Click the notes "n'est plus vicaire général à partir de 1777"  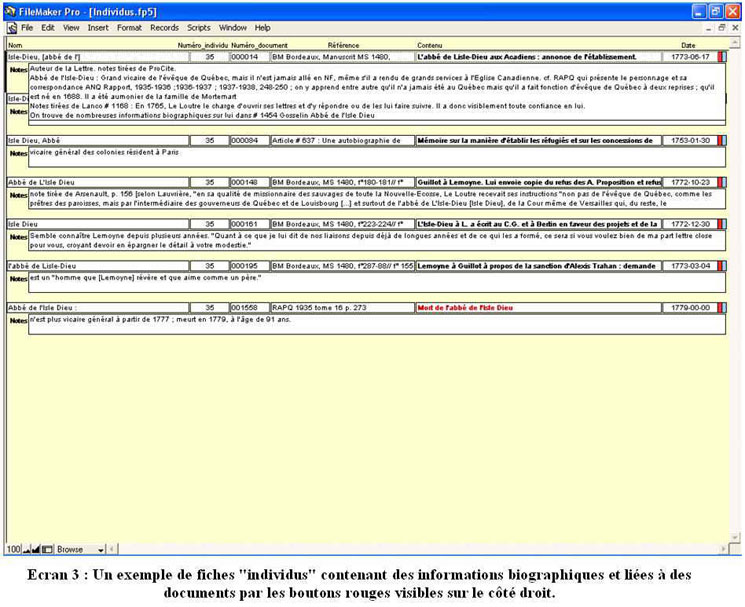click(x=377, y=324)
